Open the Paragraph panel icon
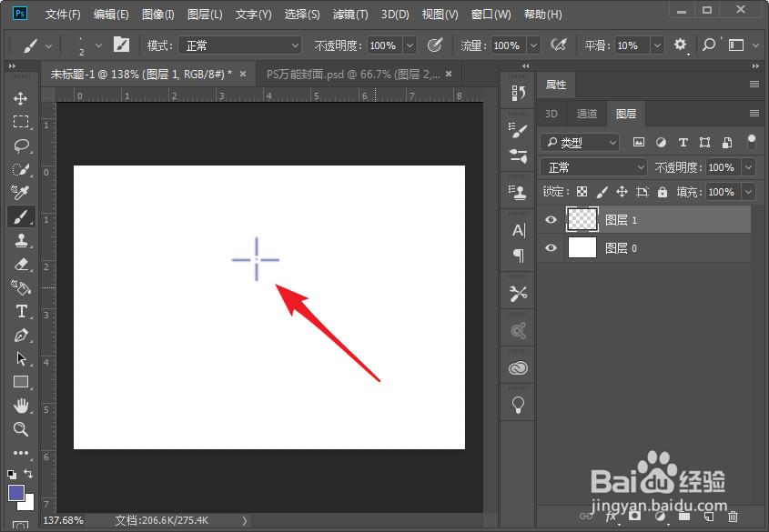Viewport: 769px width, 532px height. (518, 256)
